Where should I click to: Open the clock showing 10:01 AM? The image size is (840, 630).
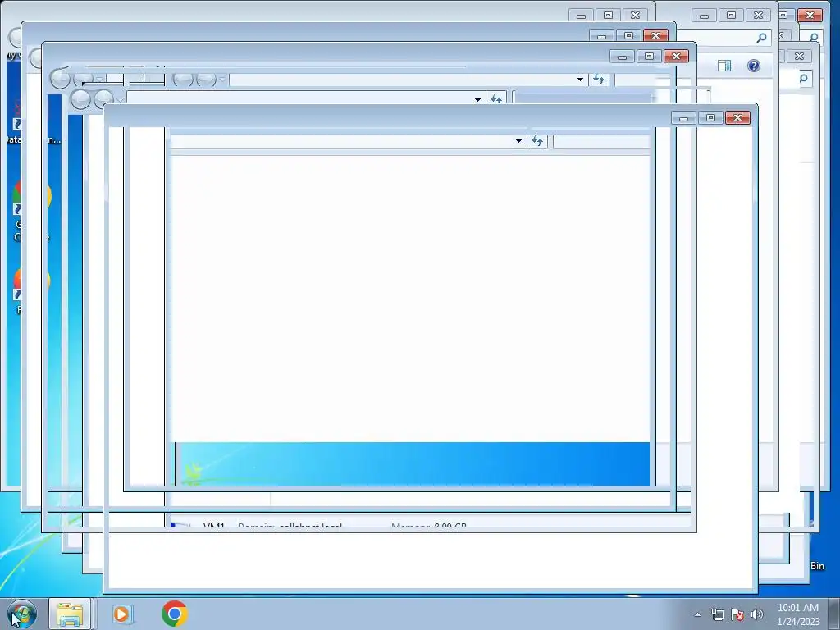coord(798,614)
